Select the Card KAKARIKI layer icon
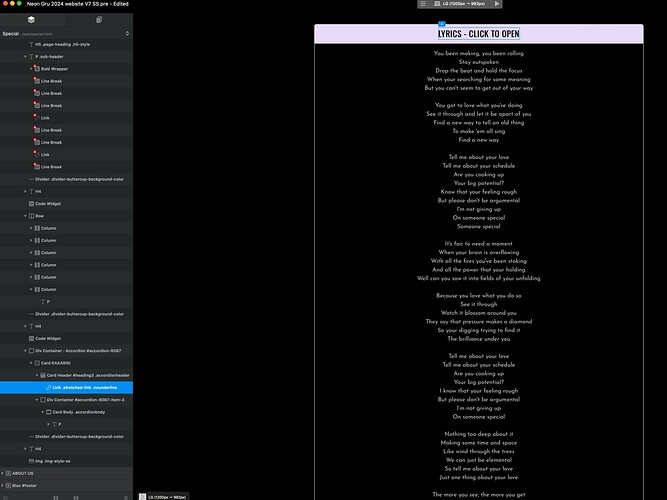Screen dimensions: 667x500 coord(37,363)
